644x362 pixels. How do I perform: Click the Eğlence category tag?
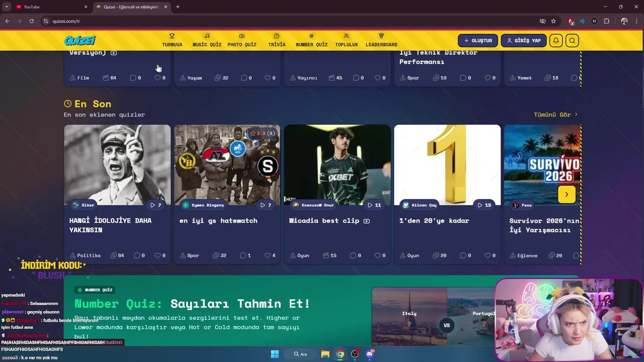tap(523, 255)
